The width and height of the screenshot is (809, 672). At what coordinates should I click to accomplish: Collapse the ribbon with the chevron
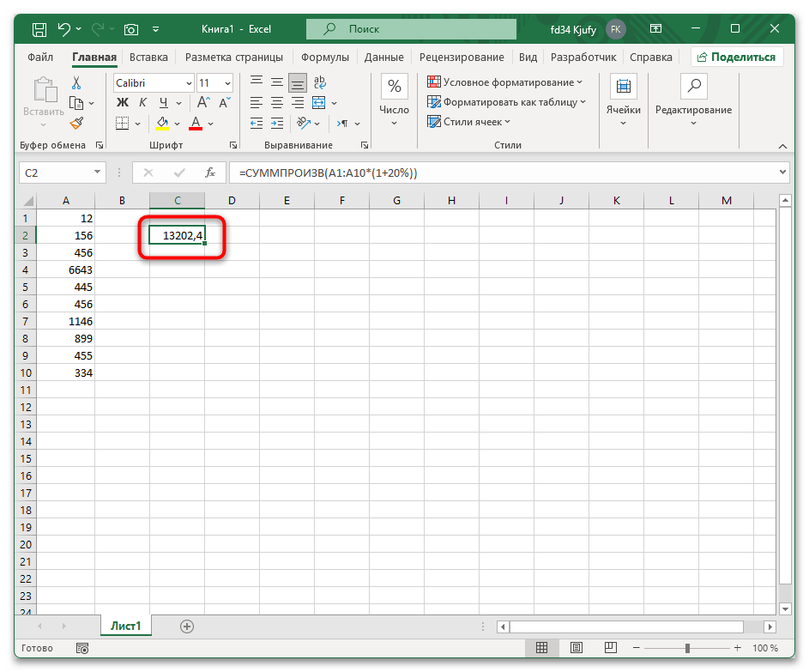(x=782, y=147)
